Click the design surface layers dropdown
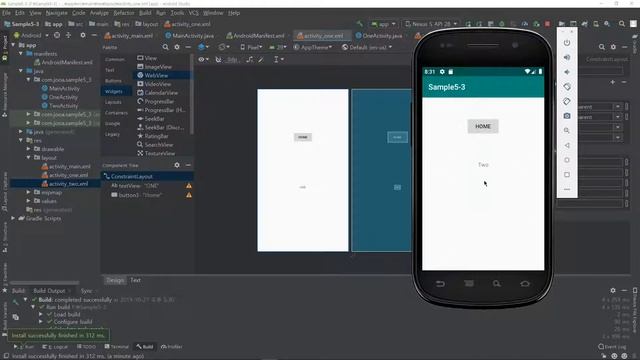 tap(203, 47)
